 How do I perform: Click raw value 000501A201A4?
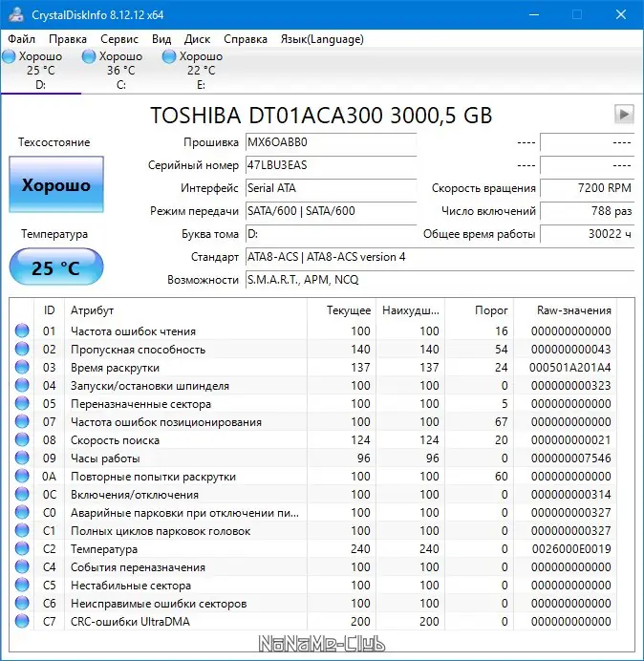(570, 368)
